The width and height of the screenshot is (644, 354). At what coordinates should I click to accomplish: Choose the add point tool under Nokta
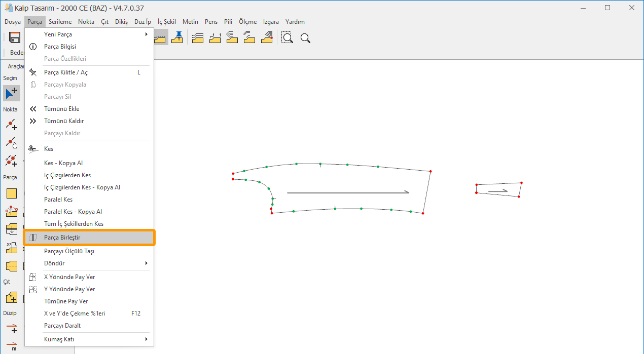pyautogui.click(x=11, y=125)
